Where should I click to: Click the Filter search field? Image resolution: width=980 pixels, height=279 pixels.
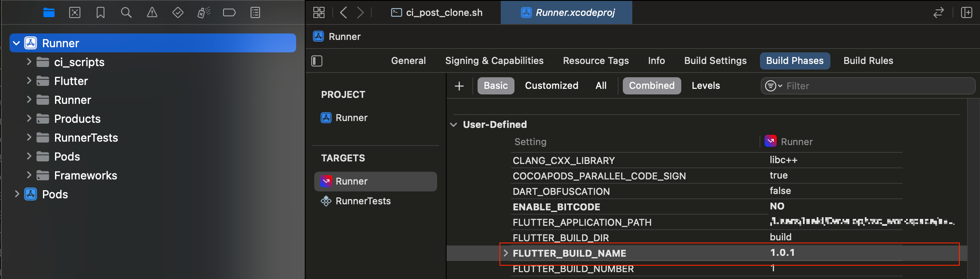pos(868,86)
